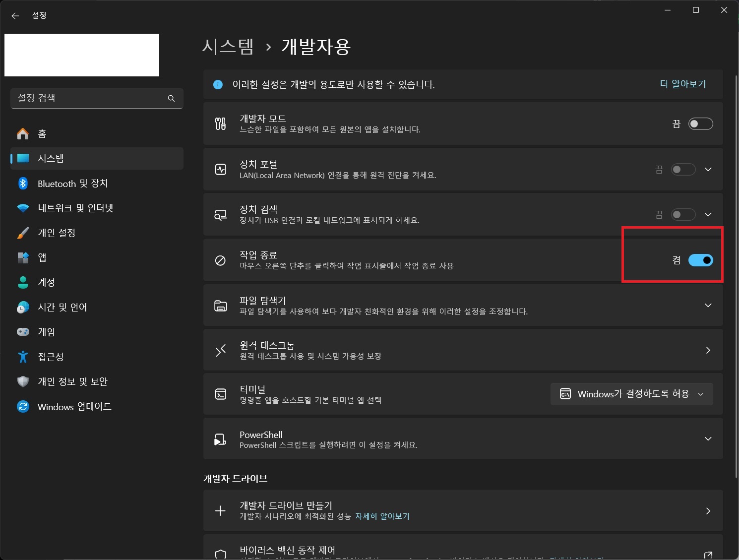Open 시간 및 언어 settings category
The width and height of the screenshot is (739, 560).
[x=62, y=308]
